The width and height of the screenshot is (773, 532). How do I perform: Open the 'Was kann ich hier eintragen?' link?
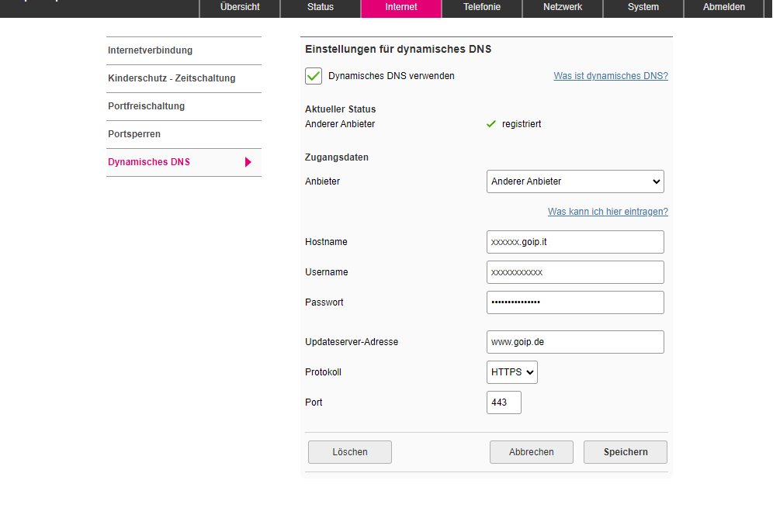pyautogui.click(x=608, y=211)
